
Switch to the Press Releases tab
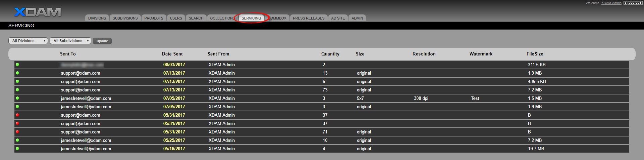pos(309,18)
